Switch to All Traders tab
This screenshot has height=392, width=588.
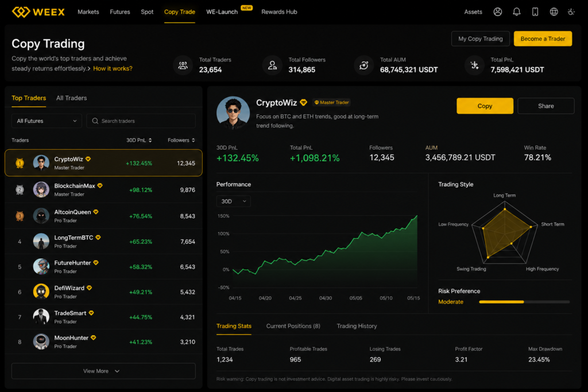72,98
